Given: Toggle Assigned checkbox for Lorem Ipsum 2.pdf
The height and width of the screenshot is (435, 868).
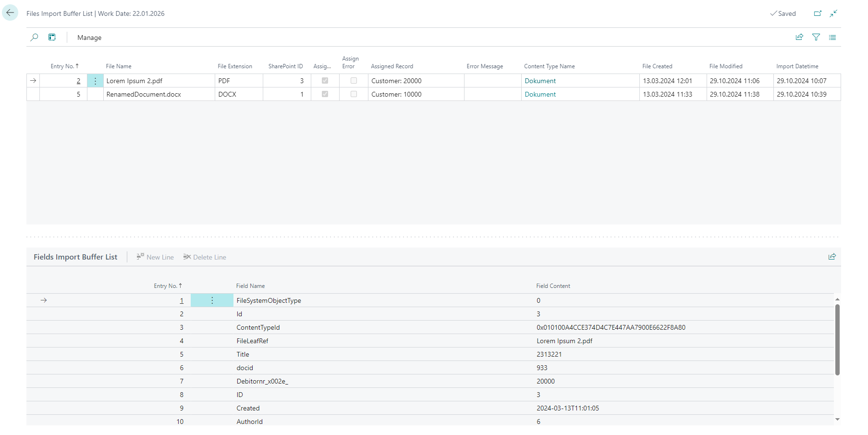Looking at the screenshot, I should coord(325,81).
